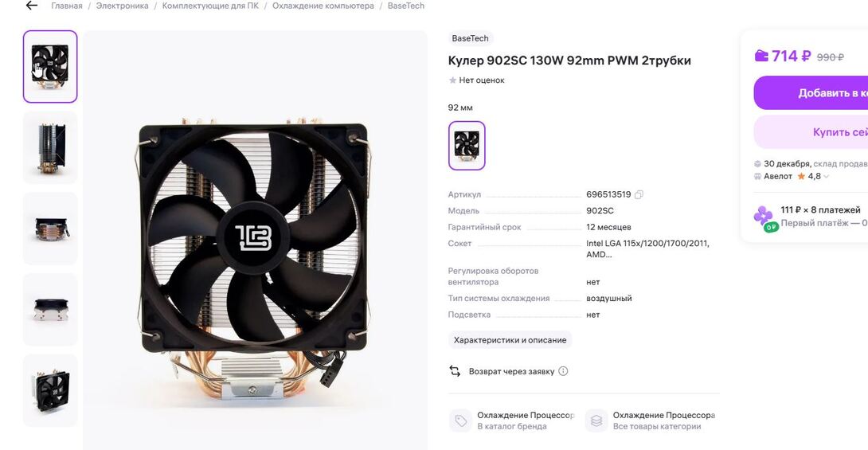868x450 pixels.
Task: Click the Купить сейчас button
Action: [x=811, y=132]
